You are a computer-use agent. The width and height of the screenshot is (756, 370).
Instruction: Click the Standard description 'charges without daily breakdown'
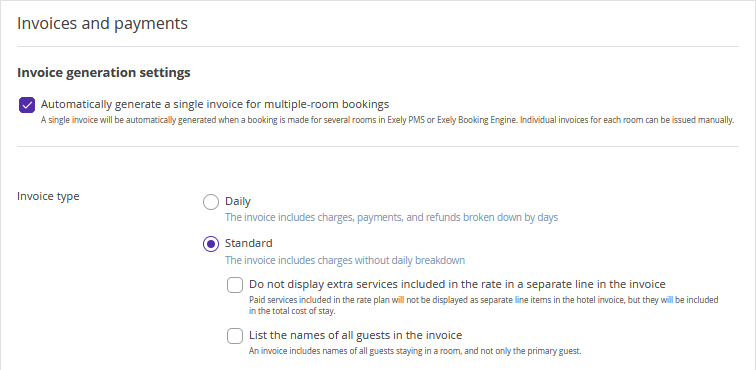345,260
